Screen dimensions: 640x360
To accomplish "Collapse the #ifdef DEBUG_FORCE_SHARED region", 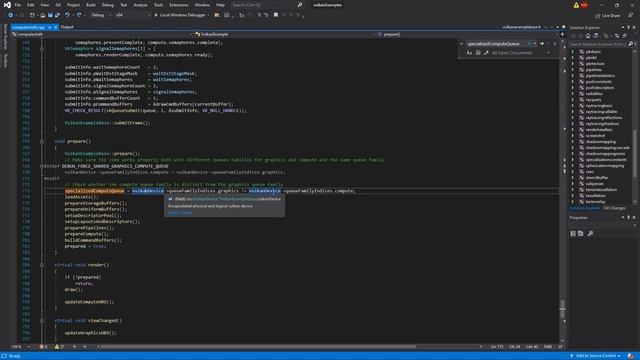I will click(x=42, y=166).
